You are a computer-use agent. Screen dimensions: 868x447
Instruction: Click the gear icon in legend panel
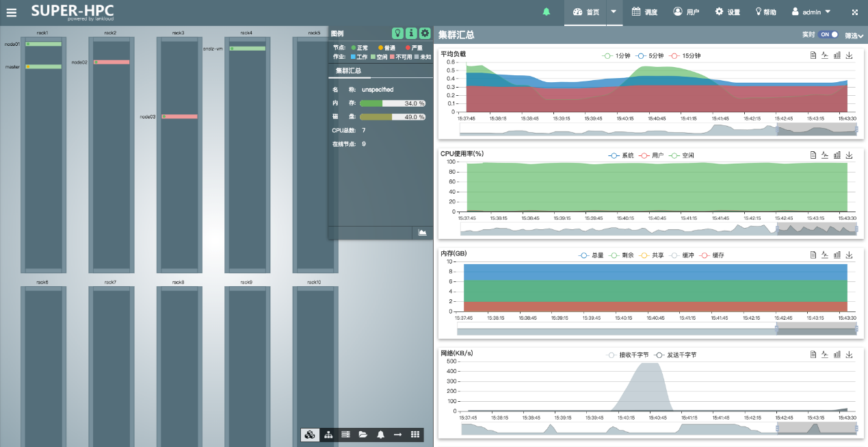click(x=425, y=33)
